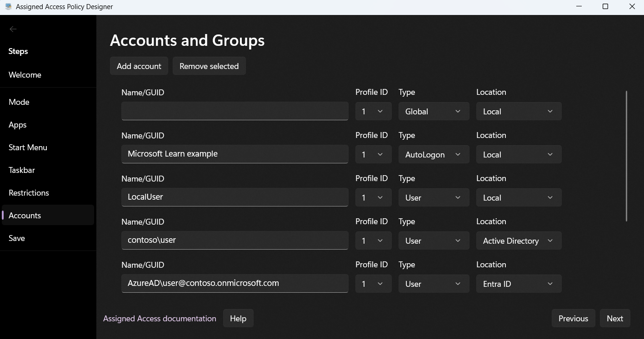Screen dimensions: 644x339
Task: Select the Taskbar step
Action: click(48, 170)
